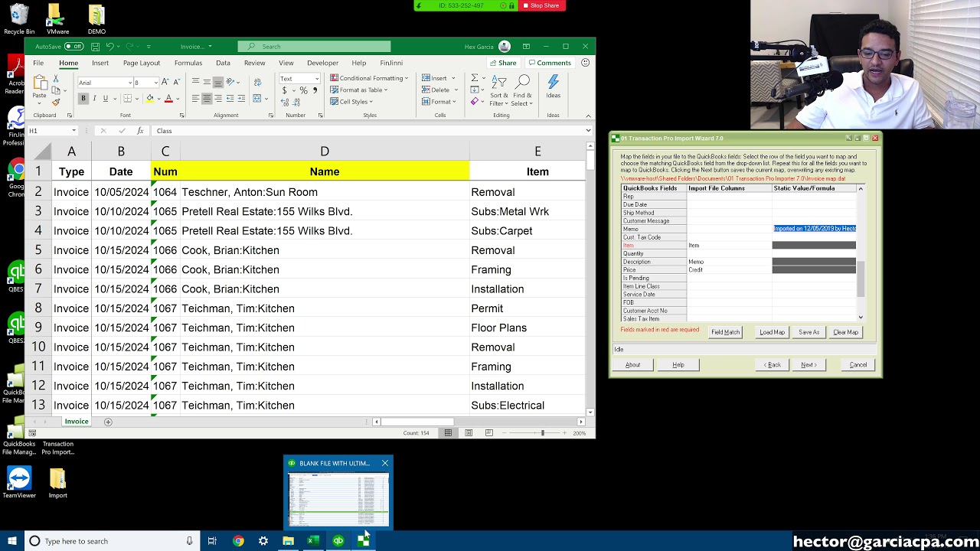Click the Undo arrow in Excel

[110, 47]
